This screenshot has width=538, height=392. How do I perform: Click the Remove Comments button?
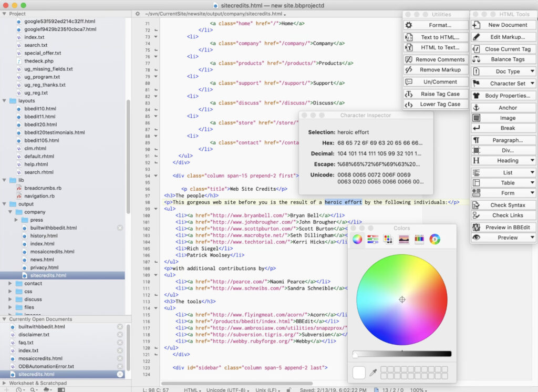point(435,59)
